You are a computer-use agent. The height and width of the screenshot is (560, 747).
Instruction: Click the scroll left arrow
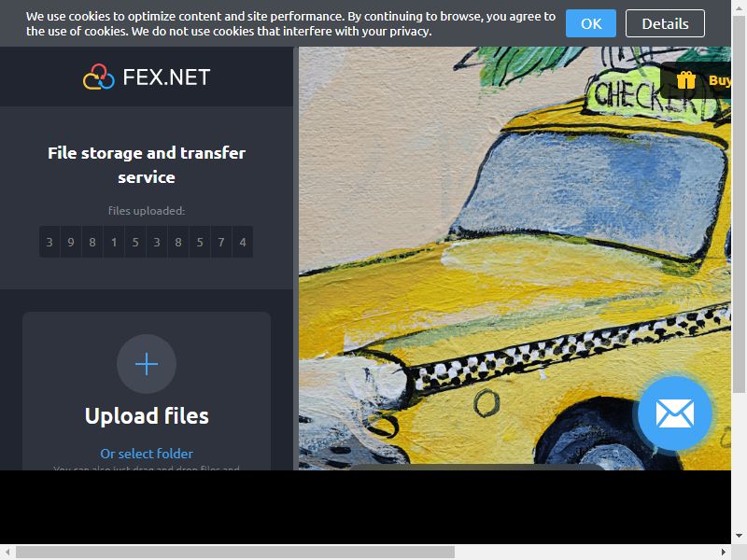[7, 553]
